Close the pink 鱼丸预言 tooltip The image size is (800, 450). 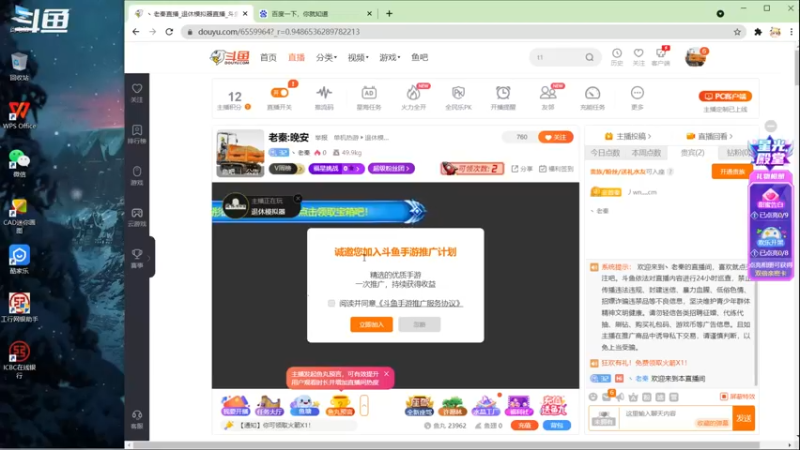[x=386, y=374]
